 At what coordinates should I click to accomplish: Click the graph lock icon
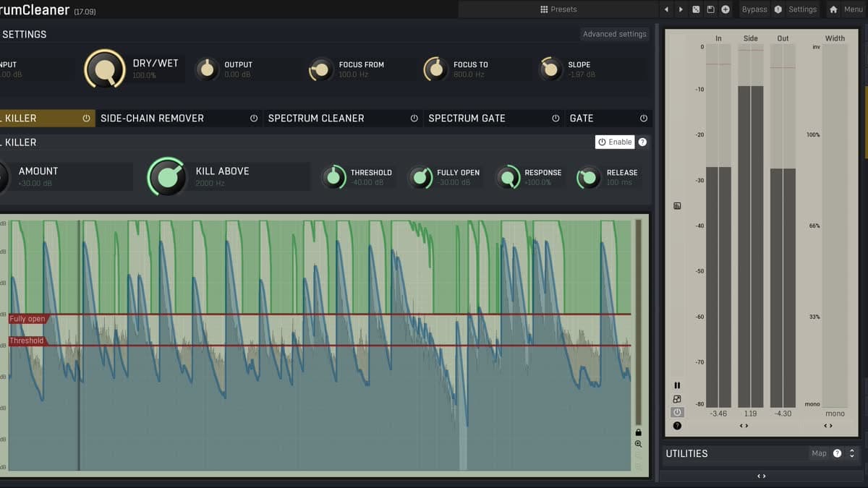pos(638,432)
